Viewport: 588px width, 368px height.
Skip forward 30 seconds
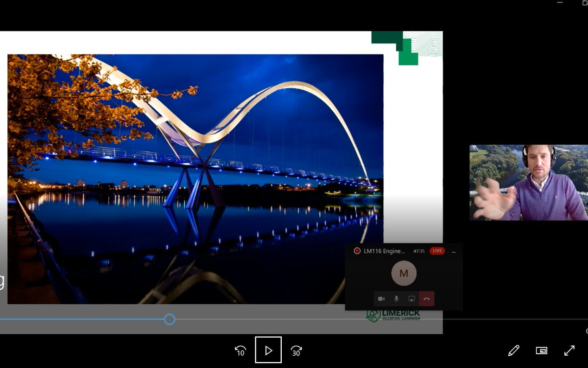tap(296, 350)
